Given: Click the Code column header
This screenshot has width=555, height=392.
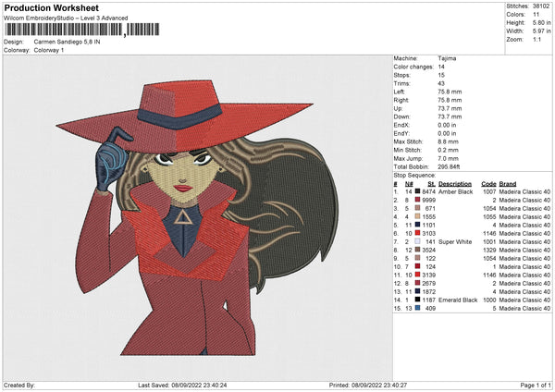Looking at the screenshot, I should 488,184.
